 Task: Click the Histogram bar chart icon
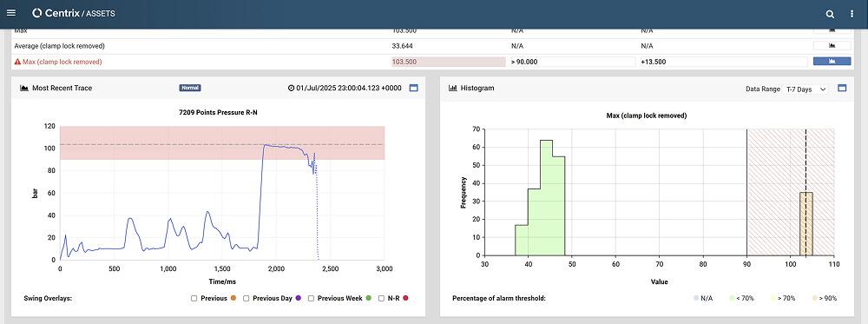coord(452,88)
